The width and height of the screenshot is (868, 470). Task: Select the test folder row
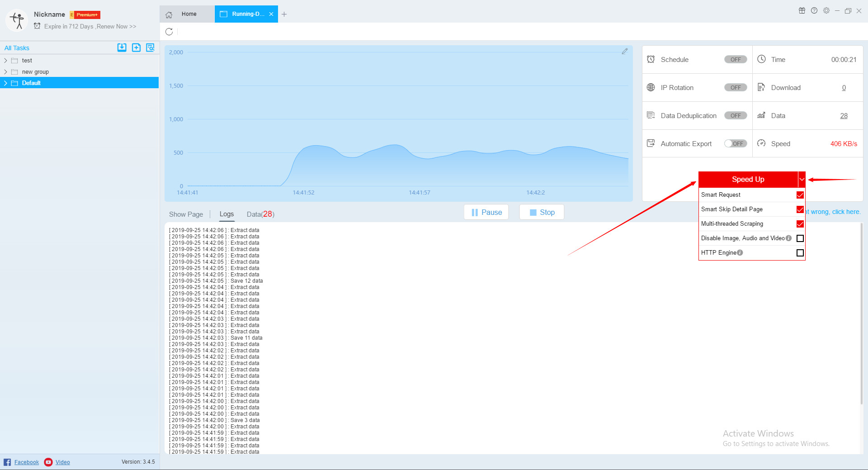click(79, 61)
